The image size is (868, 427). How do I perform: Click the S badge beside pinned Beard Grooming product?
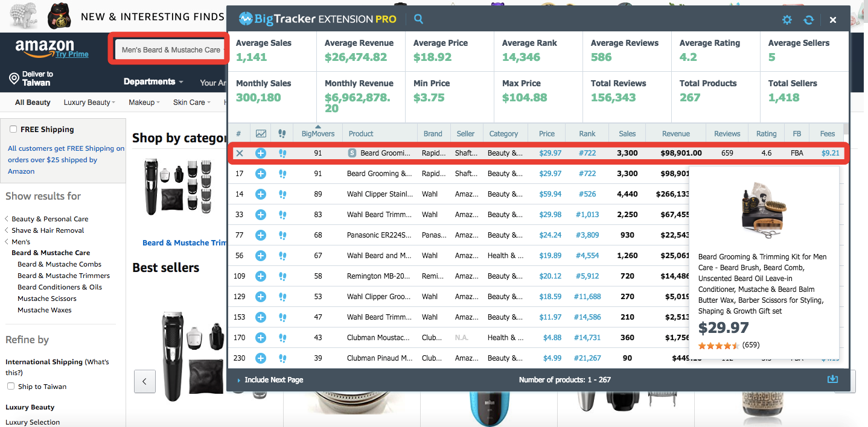(x=353, y=153)
